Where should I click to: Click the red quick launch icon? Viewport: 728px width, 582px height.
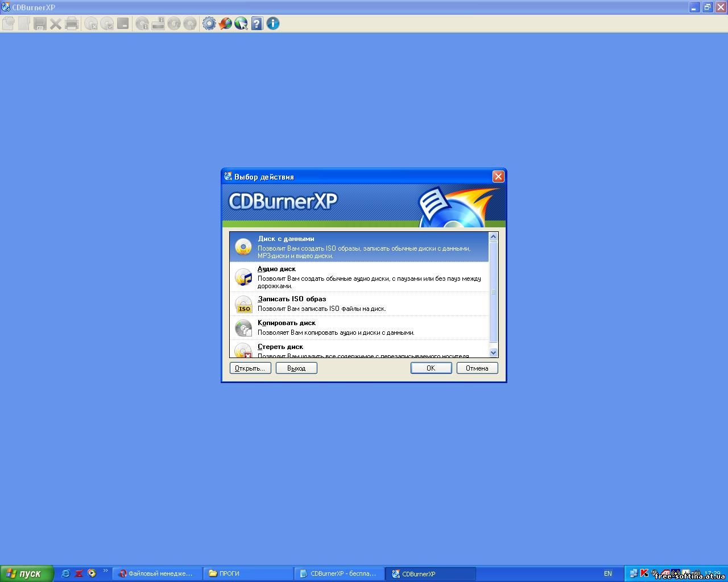79,573
